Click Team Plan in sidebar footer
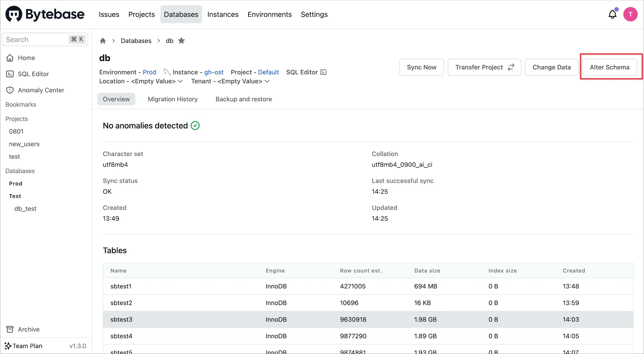The image size is (644, 354). (x=27, y=346)
